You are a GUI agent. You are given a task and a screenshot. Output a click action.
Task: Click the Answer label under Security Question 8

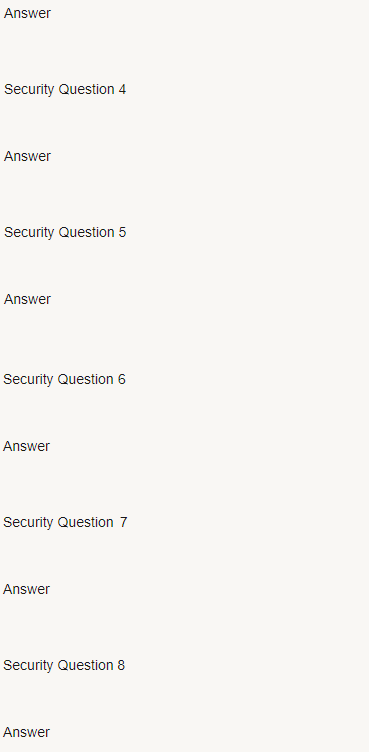pyautogui.click(x=26, y=732)
